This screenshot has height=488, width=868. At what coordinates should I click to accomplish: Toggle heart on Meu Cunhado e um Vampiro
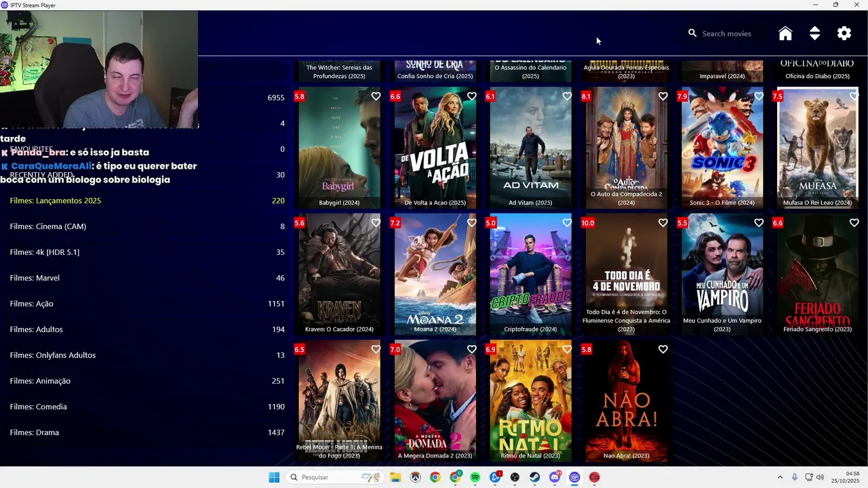(758, 223)
